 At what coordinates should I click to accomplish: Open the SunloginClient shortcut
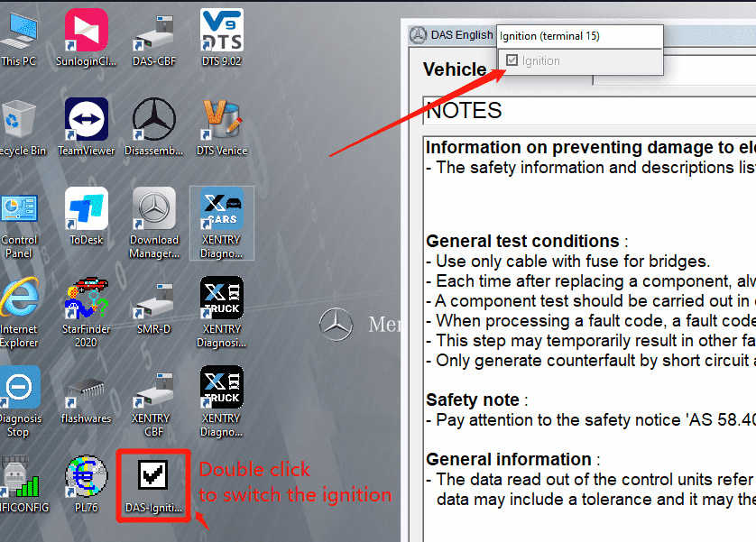click(x=87, y=38)
